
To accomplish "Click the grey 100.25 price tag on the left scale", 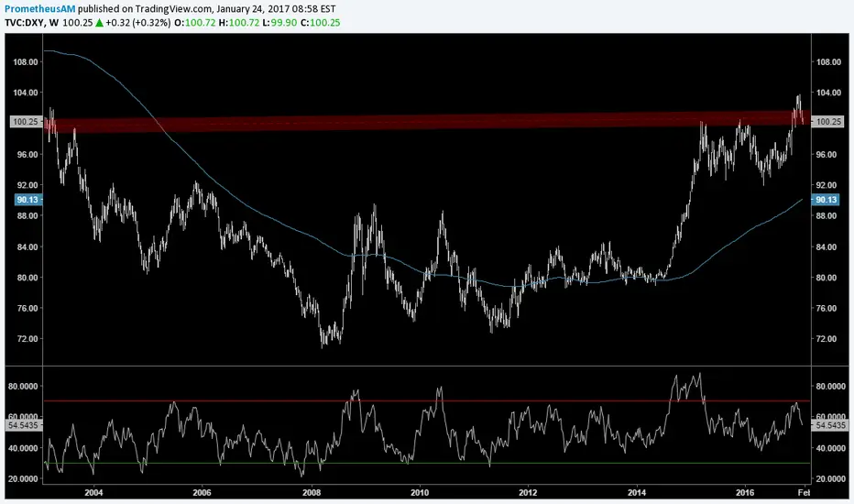I will (26, 122).
